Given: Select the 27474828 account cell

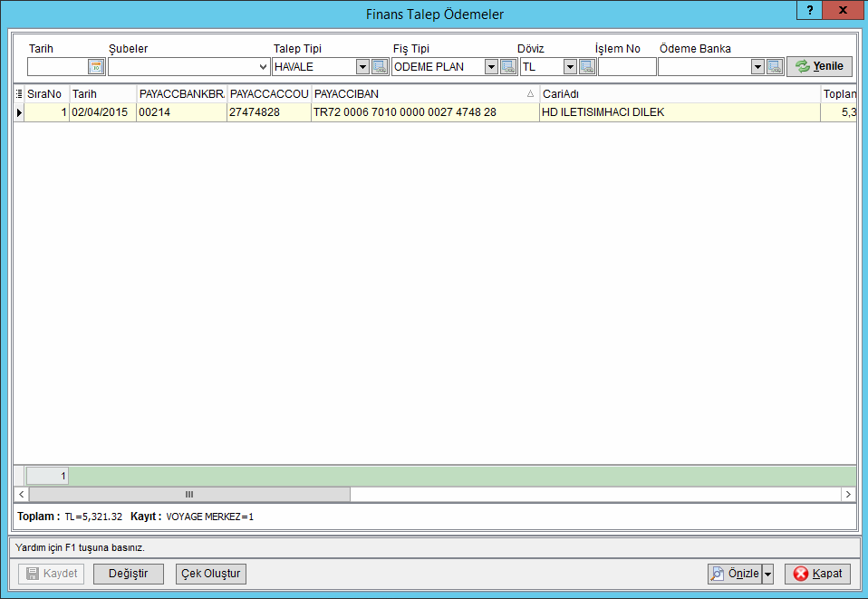Looking at the screenshot, I should 269,112.
